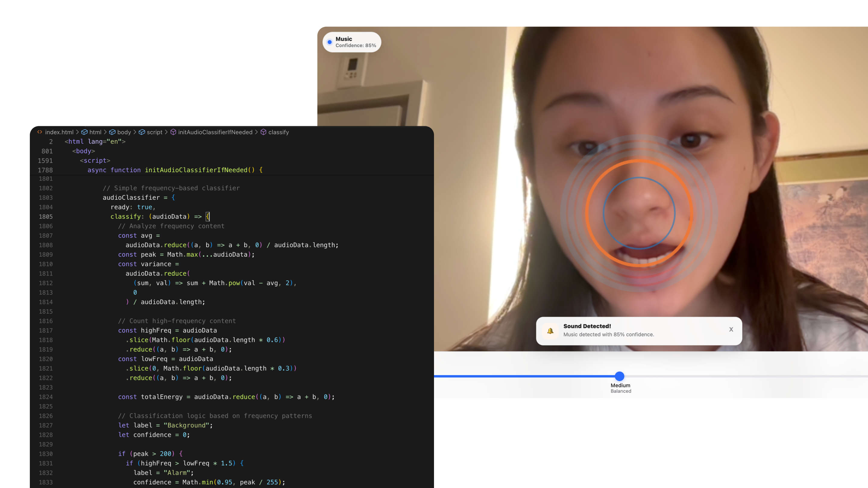
Task: Select initAudioClassifierIfNeeded breadcrumb item
Action: coord(215,132)
